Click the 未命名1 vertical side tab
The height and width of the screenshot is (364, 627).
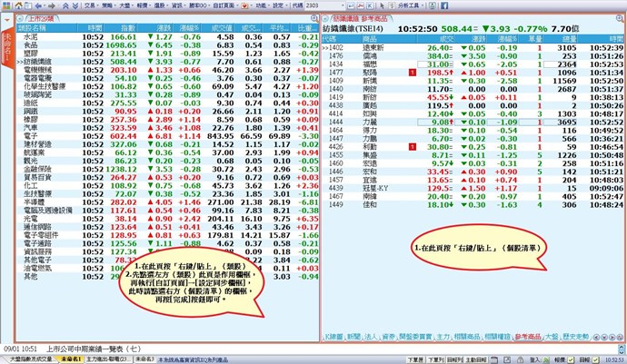pos(7,47)
